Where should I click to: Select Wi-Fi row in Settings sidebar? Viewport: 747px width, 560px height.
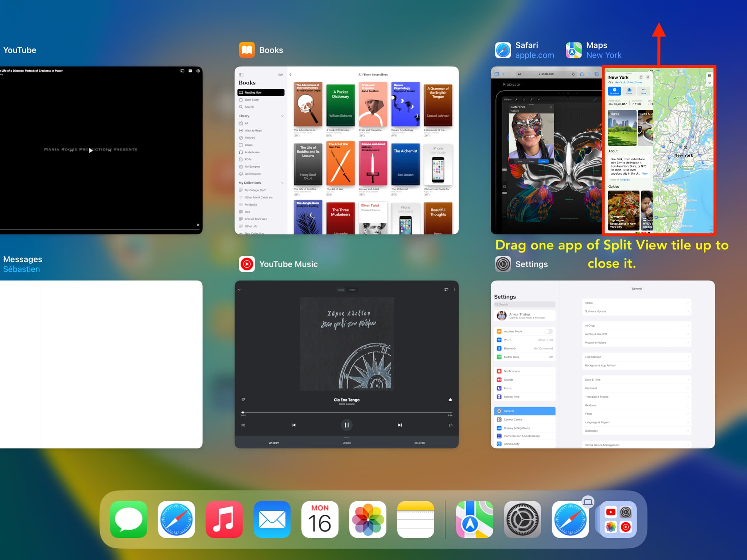(x=525, y=340)
